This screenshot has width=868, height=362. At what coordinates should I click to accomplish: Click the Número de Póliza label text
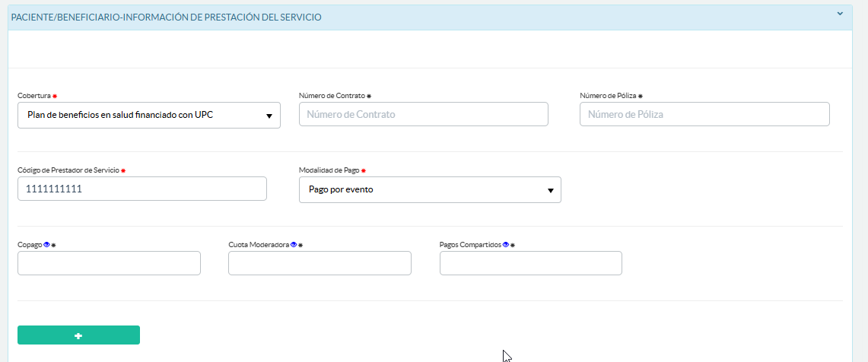point(608,96)
